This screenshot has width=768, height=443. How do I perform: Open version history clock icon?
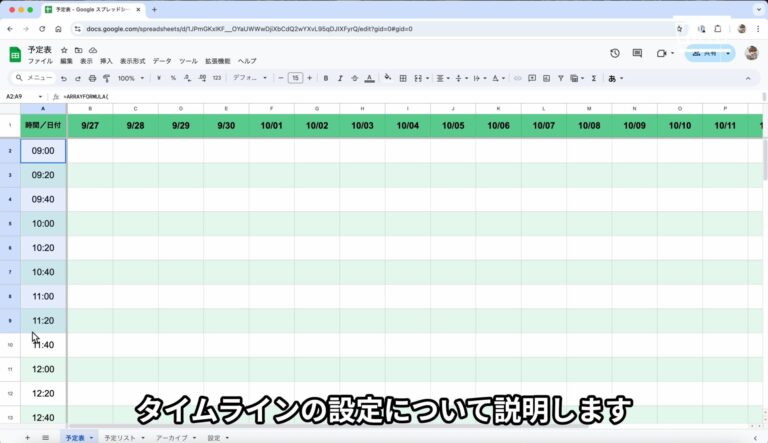[x=614, y=53]
